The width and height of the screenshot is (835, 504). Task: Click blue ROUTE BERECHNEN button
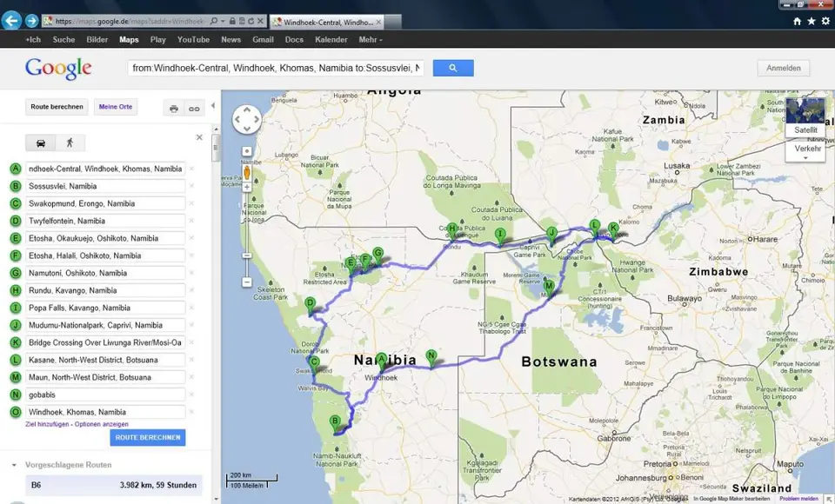coord(148,437)
